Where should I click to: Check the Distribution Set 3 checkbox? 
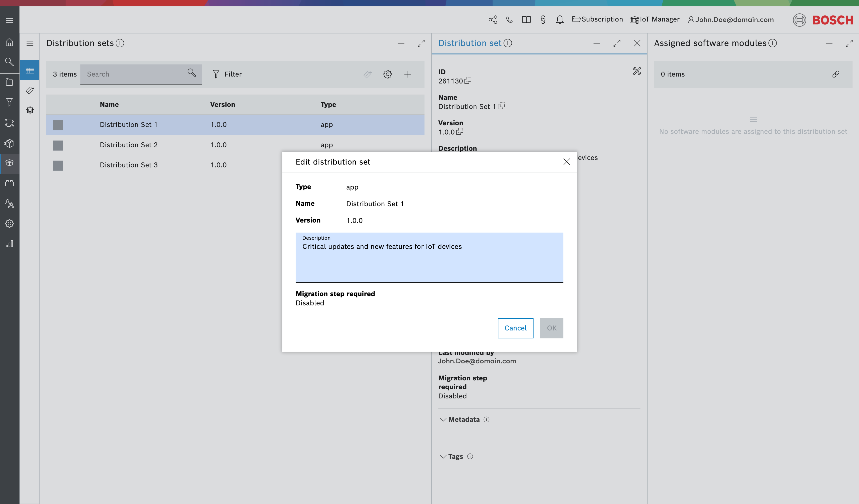(x=58, y=165)
